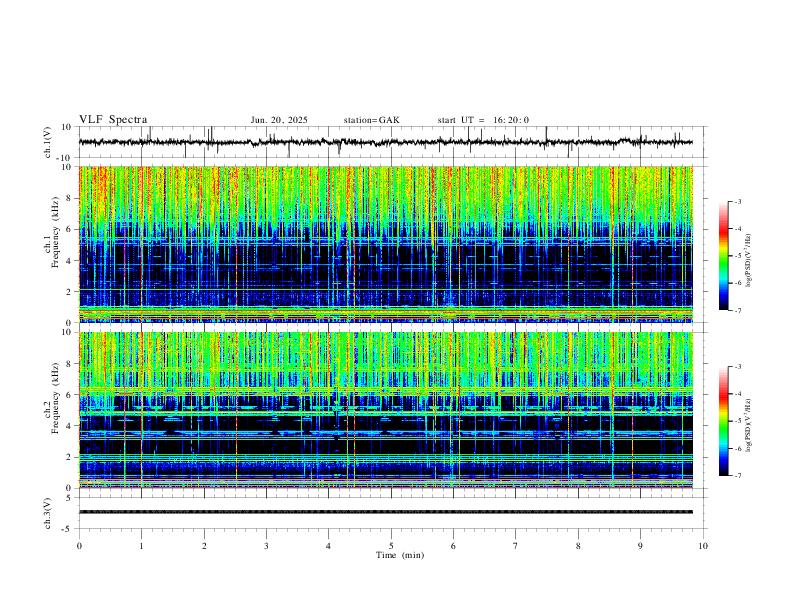The width and height of the screenshot is (792, 612).
Task: Click the ch.1 "Frequency (kHz)" axis label
Action: (x=55, y=232)
